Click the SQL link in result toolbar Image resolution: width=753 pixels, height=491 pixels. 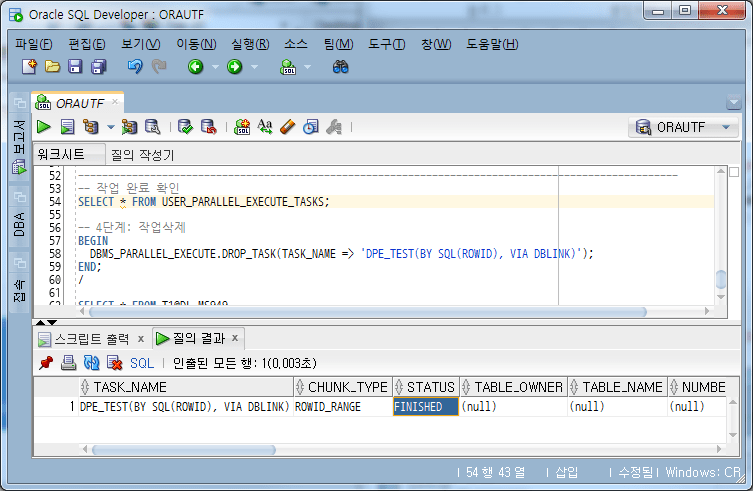(x=142, y=363)
